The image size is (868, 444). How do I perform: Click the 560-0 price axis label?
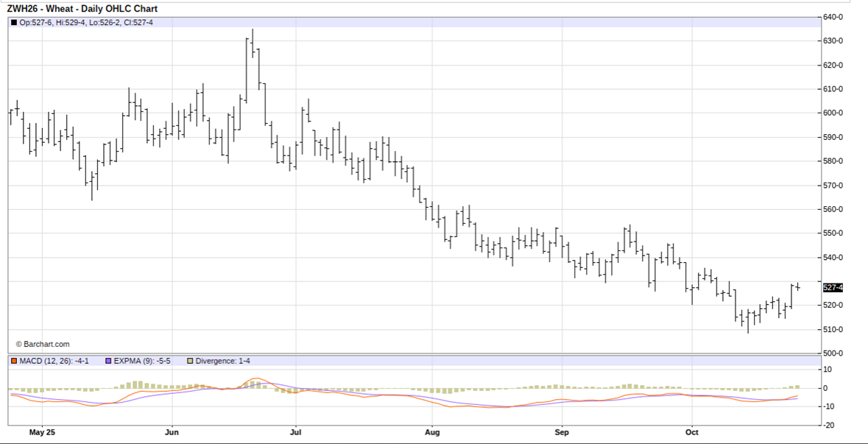click(x=833, y=209)
